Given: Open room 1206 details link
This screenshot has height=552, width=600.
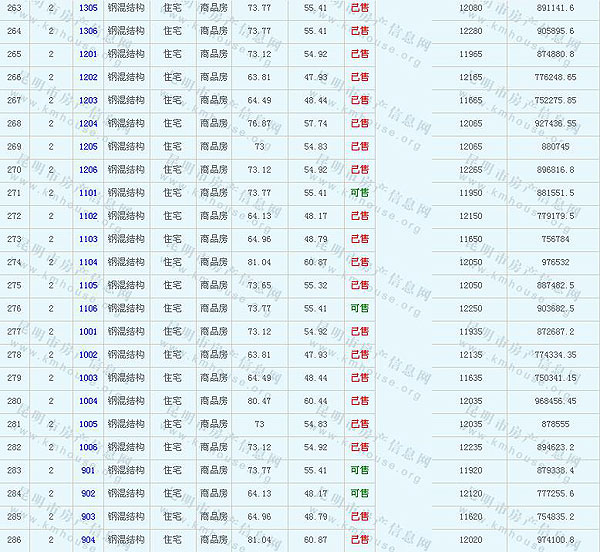Looking at the screenshot, I should coord(88,169).
